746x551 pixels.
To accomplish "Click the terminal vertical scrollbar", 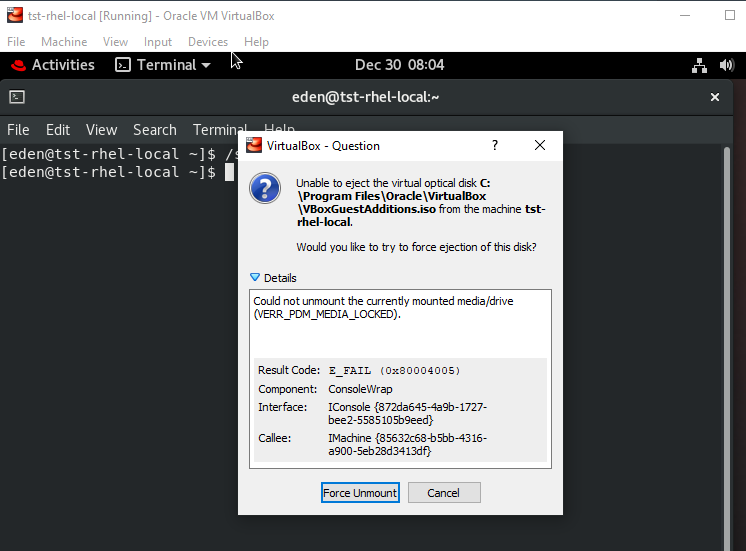I will click(726, 349).
